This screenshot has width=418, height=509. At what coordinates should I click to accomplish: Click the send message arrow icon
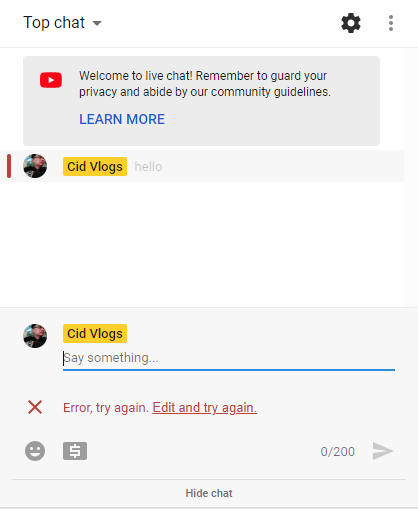(x=383, y=451)
